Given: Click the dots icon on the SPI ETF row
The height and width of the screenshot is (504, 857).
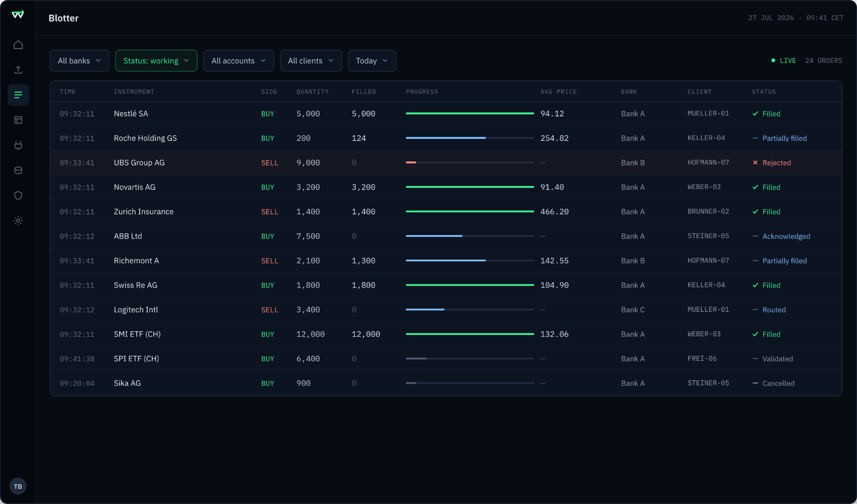Looking at the screenshot, I should [755, 359].
